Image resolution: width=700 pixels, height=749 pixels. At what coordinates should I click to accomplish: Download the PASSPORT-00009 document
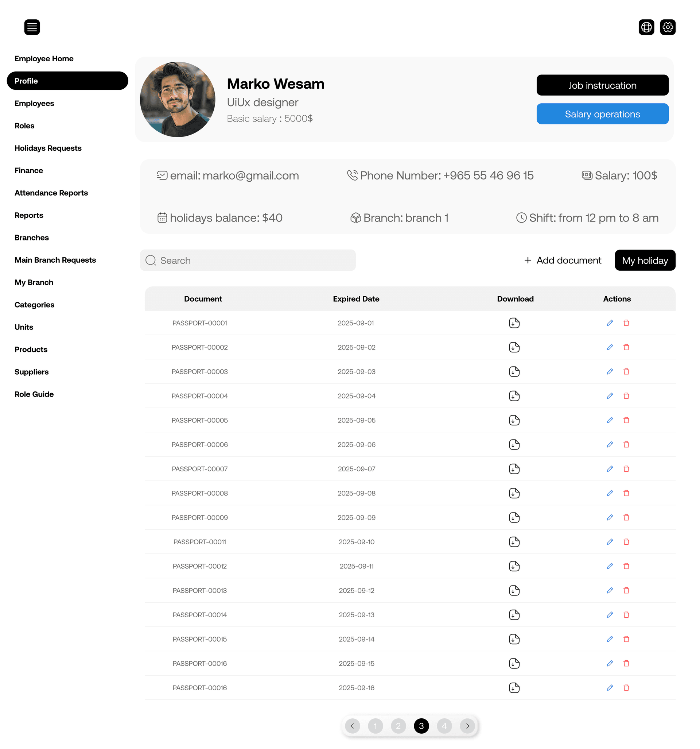point(514,517)
